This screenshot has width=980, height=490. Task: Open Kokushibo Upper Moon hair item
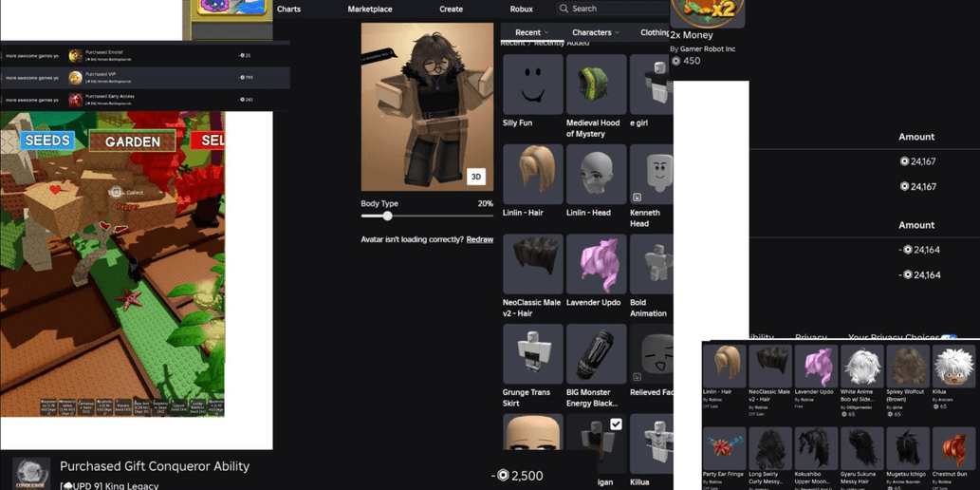click(816, 449)
